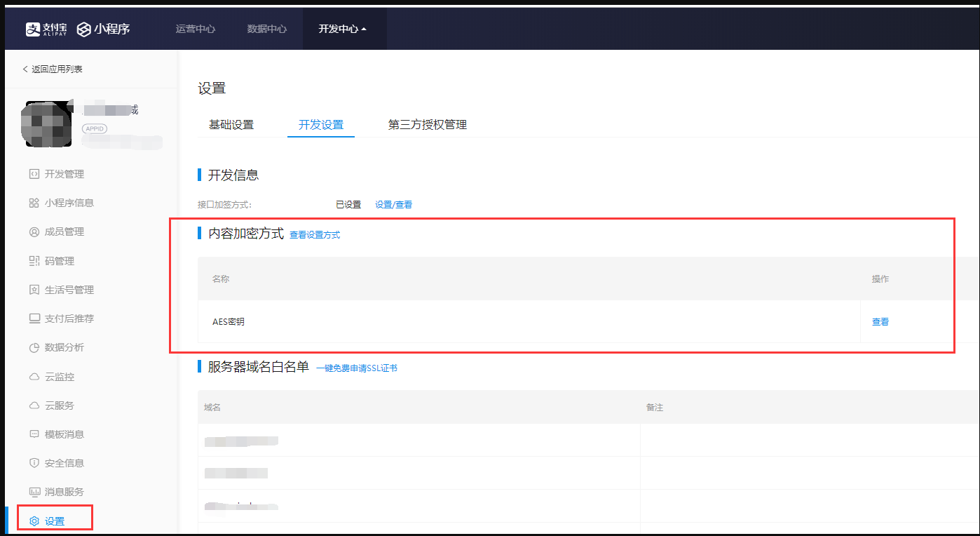Go back via 返回应用列表 link

[x=57, y=69]
